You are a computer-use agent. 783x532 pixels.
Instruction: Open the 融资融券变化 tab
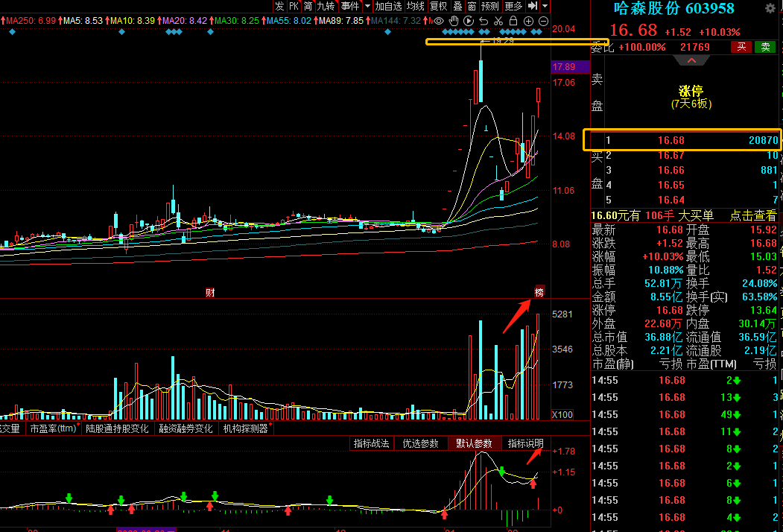(x=186, y=428)
